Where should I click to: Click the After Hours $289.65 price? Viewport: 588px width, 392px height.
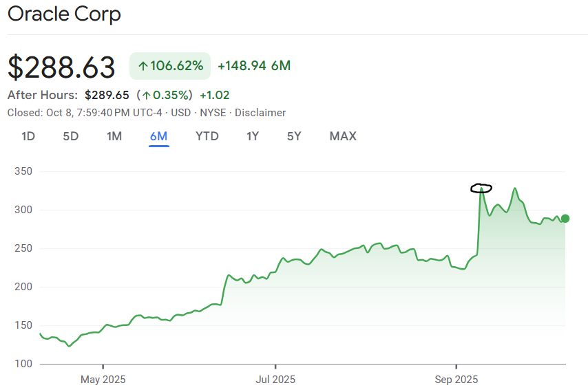click(x=107, y=95)
